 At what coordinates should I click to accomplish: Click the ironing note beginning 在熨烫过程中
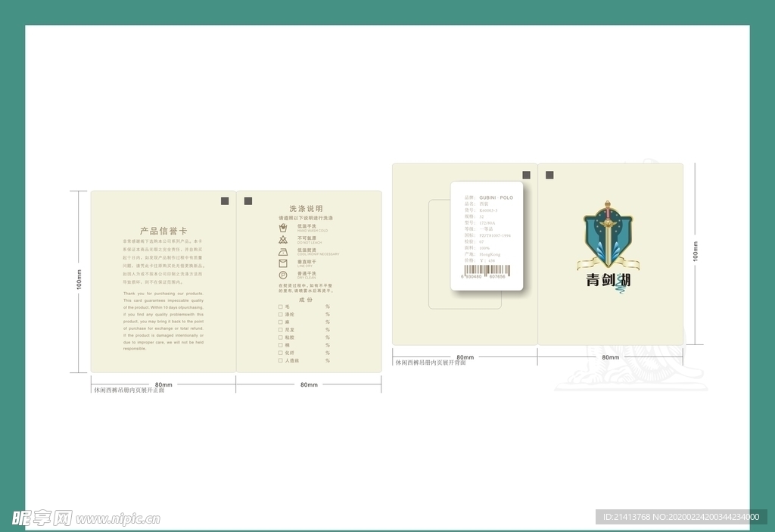point(306,288)
